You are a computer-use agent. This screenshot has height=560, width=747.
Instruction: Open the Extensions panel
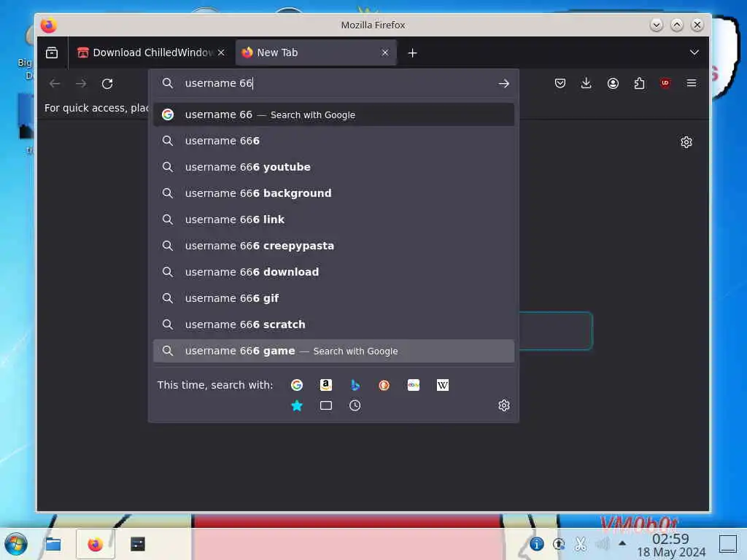(639, 84)
